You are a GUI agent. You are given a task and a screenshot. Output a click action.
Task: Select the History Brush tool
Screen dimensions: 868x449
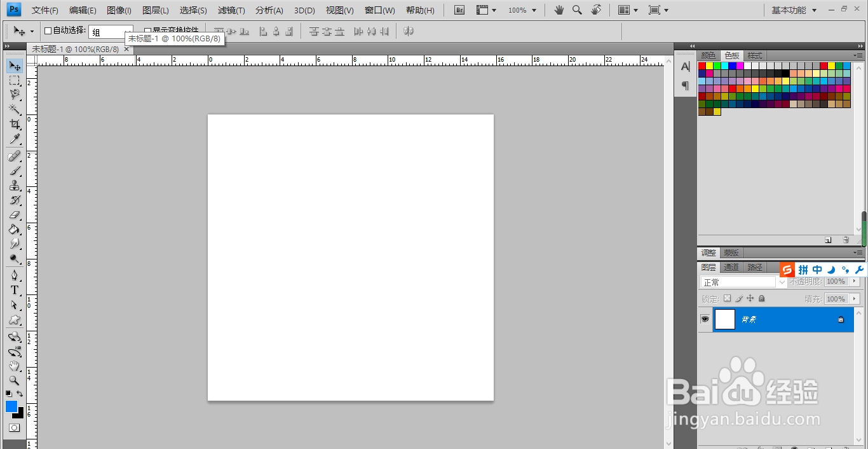click(15, 200)
